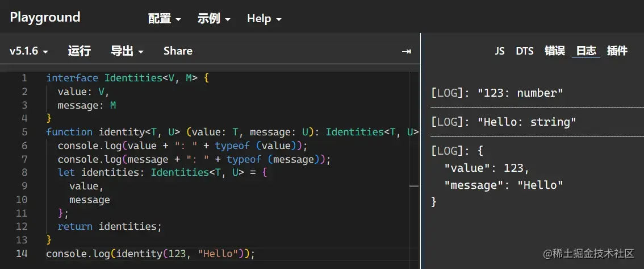The image size is (644, 269).
Task: Click line number 1 in the gutter
Action: tap(24, 78)
